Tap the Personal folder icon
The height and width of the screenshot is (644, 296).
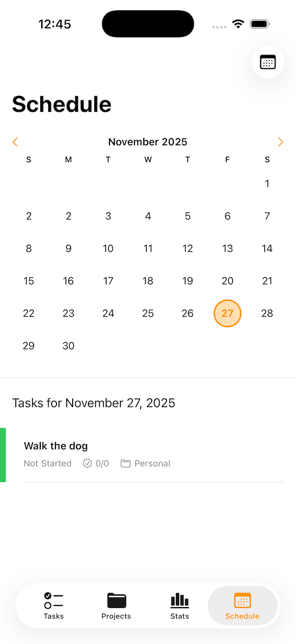[x=126, y=463]
